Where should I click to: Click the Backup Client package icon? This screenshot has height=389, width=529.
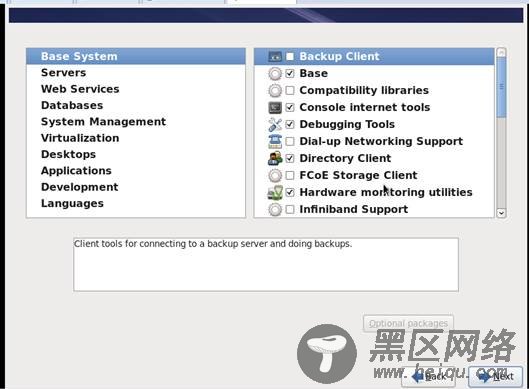click(x=275, y=56)
